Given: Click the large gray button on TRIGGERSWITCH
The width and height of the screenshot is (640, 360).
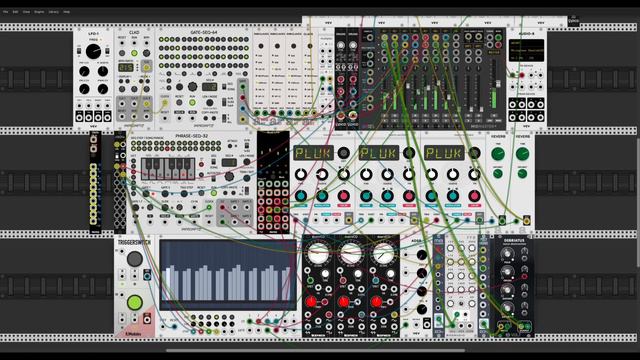Looking at the screenshot, I should coord(134,259).
